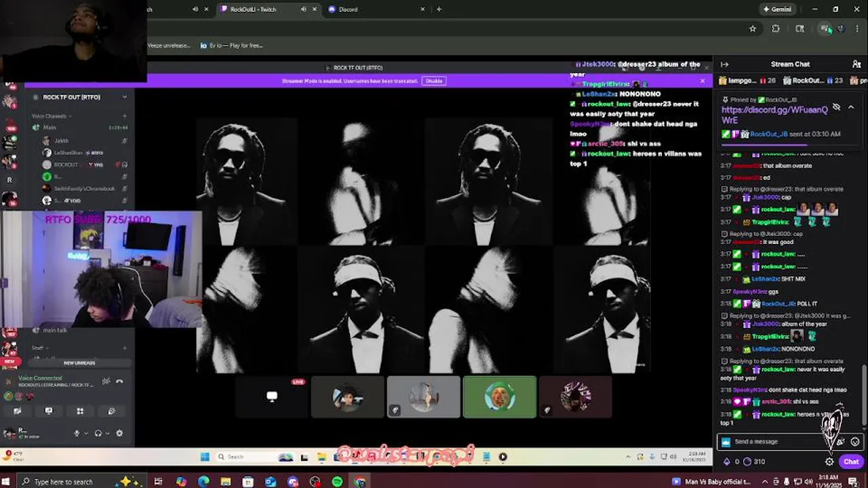Image resolution: width=868 pixels, height=488 pixels.
Task: Open the Twitch emote picker
Action: 854,441
